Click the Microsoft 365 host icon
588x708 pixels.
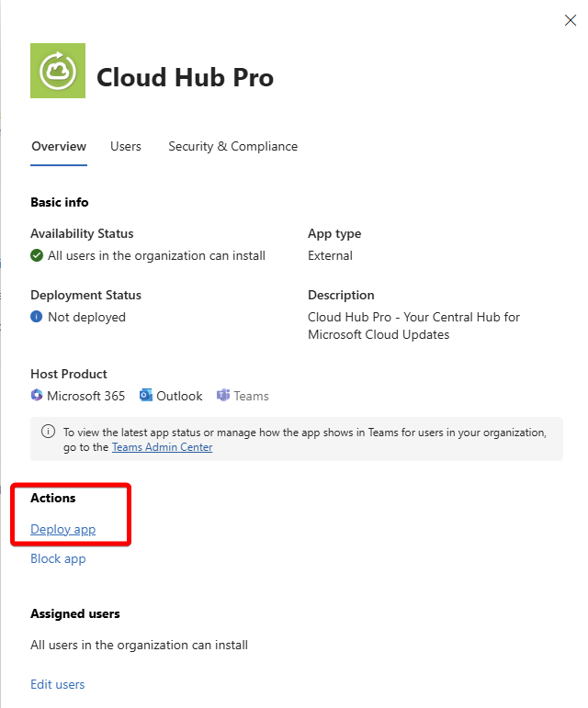click(37, 395)
